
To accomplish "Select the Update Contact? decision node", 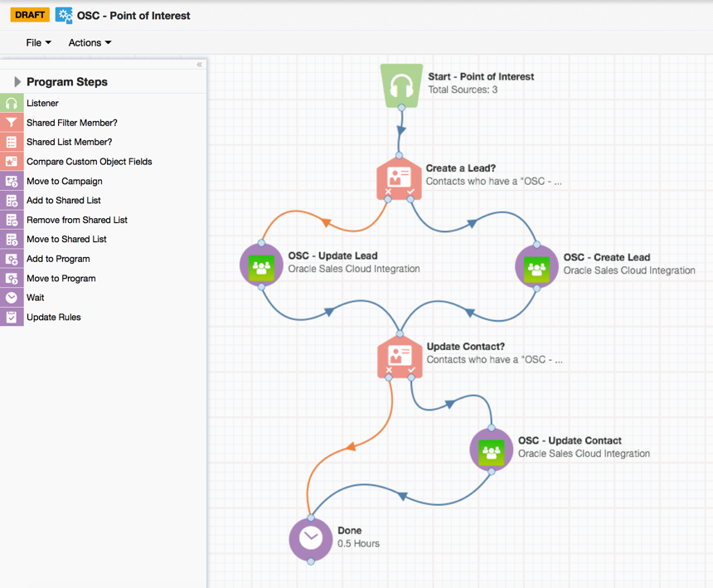I will click(x=400, y=357).
